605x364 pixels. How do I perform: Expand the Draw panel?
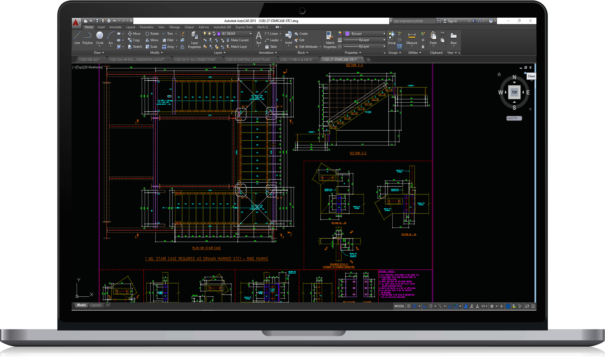point(99,53)
